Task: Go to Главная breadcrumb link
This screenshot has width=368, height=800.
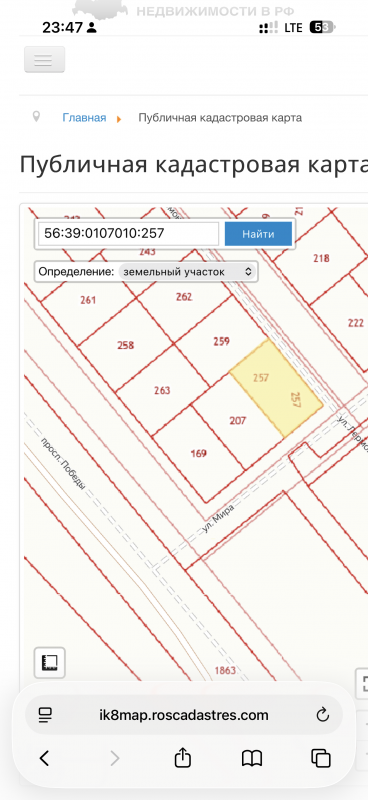Action: (84, 118)
